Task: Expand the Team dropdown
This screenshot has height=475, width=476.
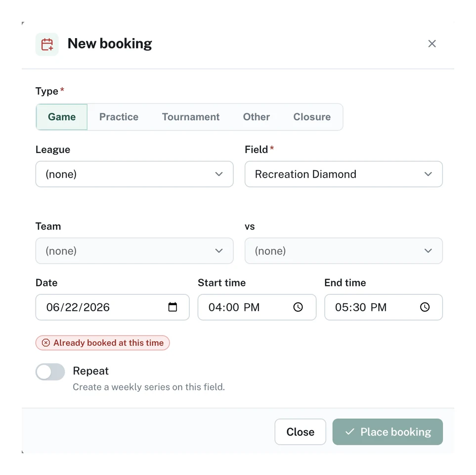Action: pyautogui.click(x=134, y=251)
